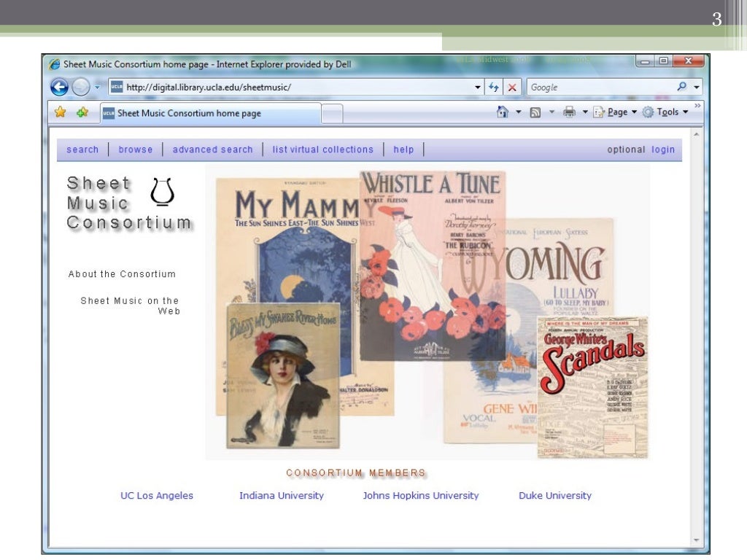Click the browser Back arrow button
747x560 pixels.
(x=59, y=87)
